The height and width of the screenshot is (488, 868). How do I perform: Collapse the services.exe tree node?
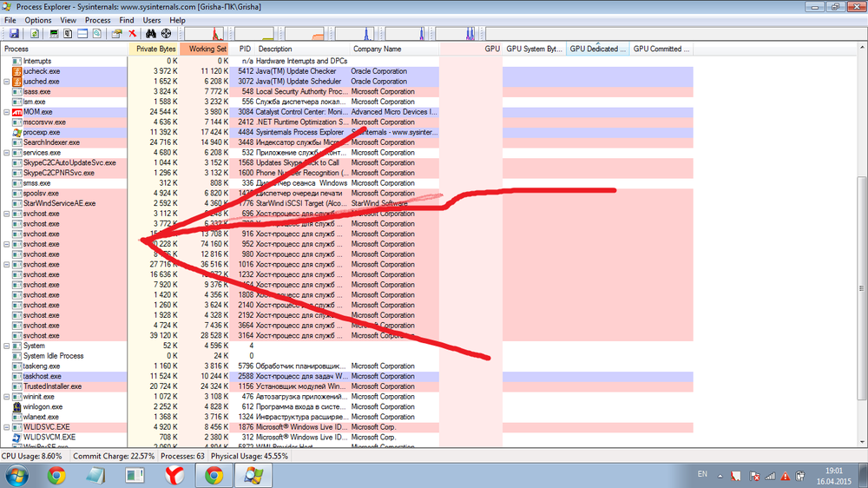tap(7, 153)
